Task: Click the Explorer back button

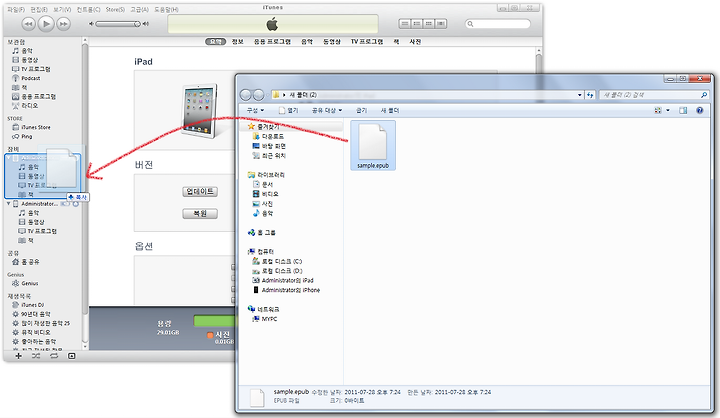Action: tap(246, 95)
